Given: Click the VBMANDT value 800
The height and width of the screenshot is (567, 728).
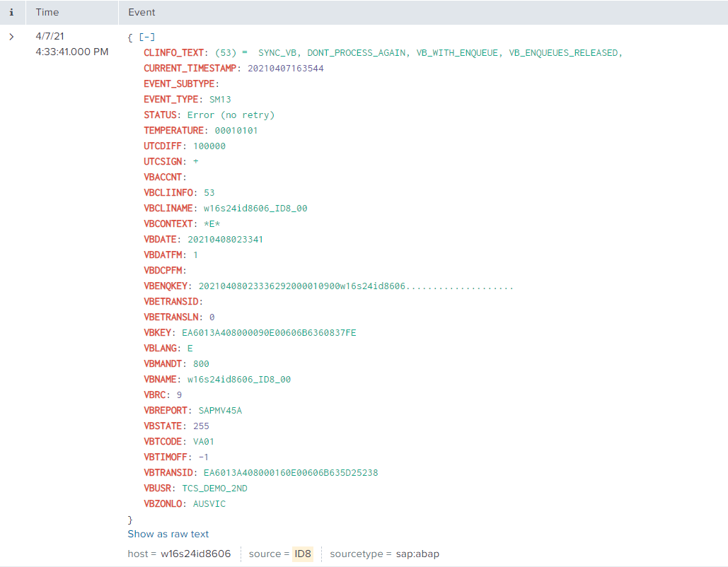Looking at the screenshot, I should pos(201,364).
